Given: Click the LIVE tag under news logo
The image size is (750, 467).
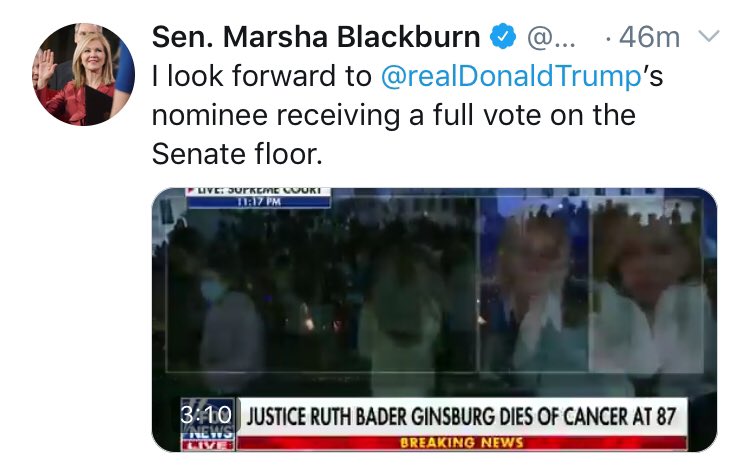Looking at the screenshot, I should click(x=207, y=445).
